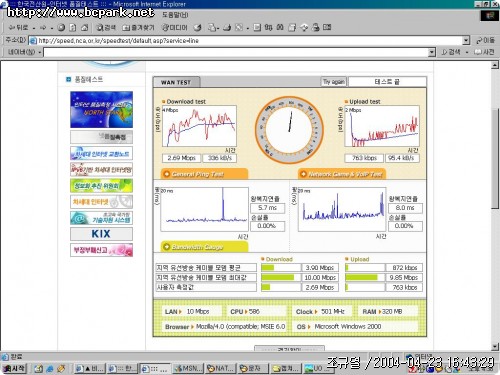Click the address bar URL field

click(250, 41)
